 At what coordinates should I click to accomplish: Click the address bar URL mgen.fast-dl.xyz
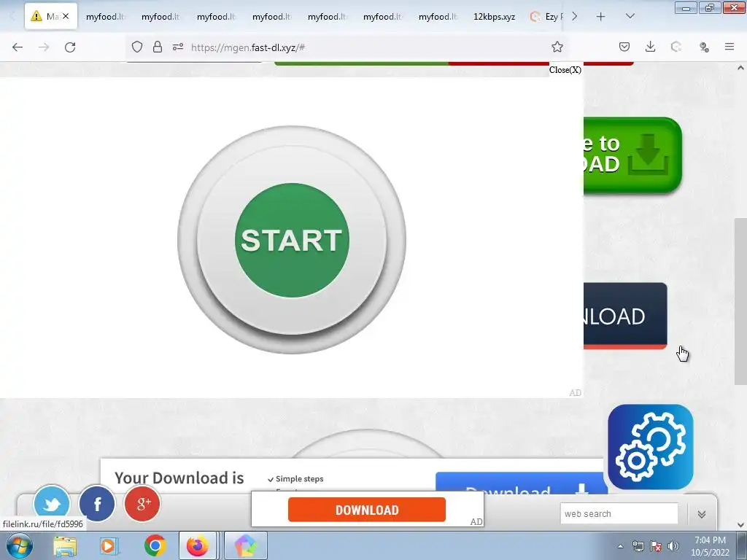(x=248, y=47)
